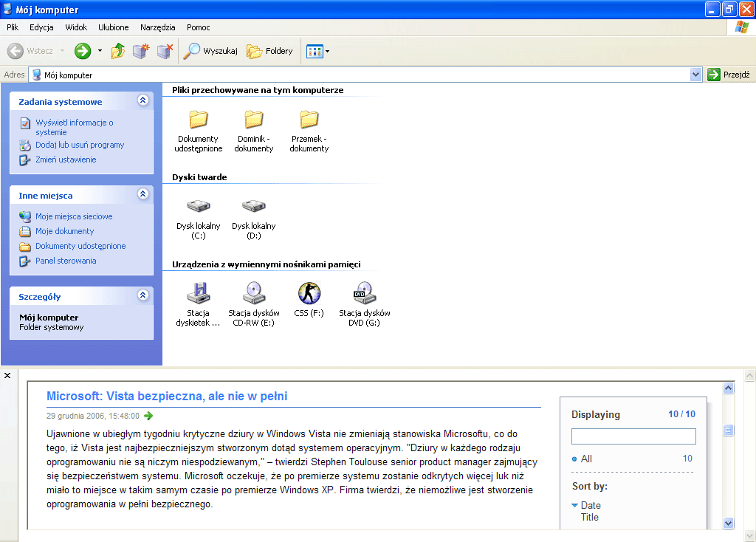Screen dimensions: 756x542
Task: Open Moje dokumenty in sidebar
Action: (65, 231)
